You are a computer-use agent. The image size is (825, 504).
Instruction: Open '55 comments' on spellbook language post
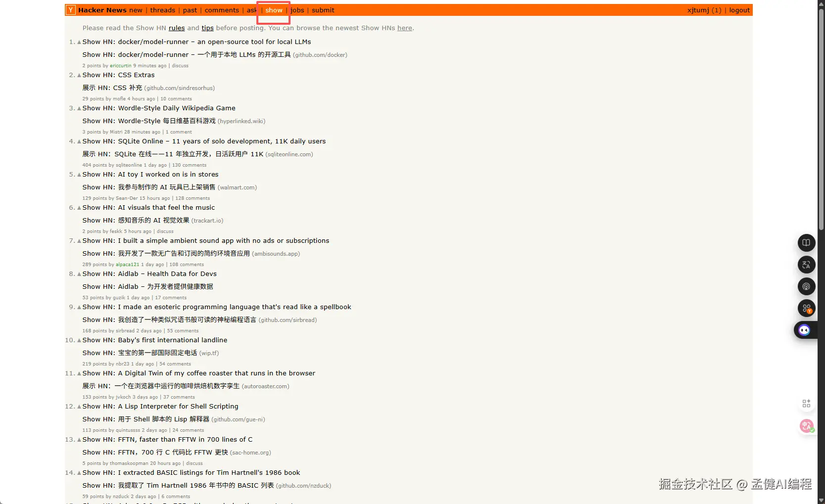[183, 331]
